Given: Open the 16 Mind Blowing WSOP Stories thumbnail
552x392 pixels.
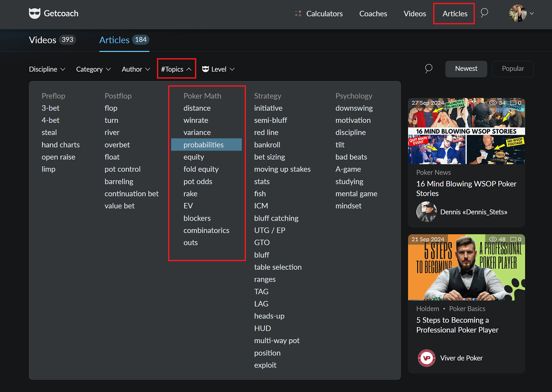Looking at the screenshot, I should (466, 131).
